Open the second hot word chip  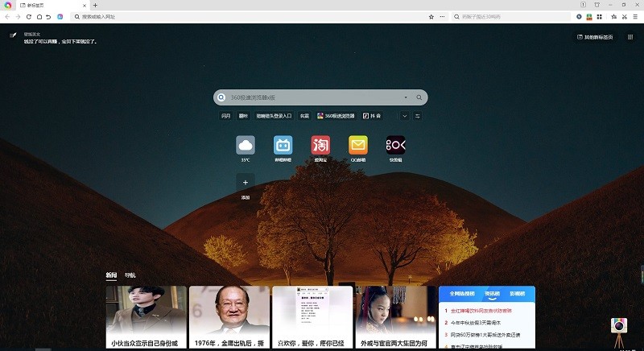coord(244,116)
